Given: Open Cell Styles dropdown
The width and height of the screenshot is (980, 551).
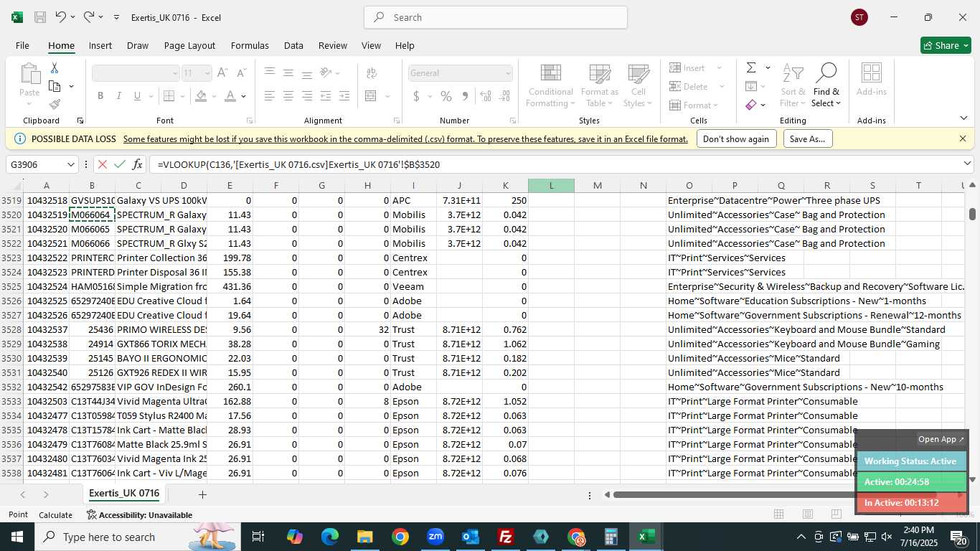Looking at the screenshot, I should tap(639, 85).
